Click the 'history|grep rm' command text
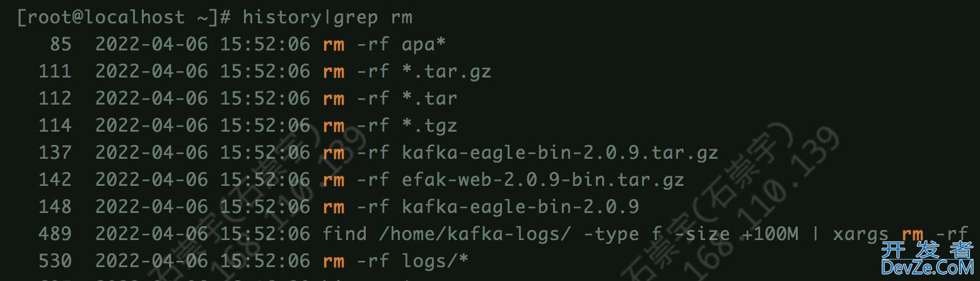The width and height of the screenshot is (980, 281). pos(327,17)
